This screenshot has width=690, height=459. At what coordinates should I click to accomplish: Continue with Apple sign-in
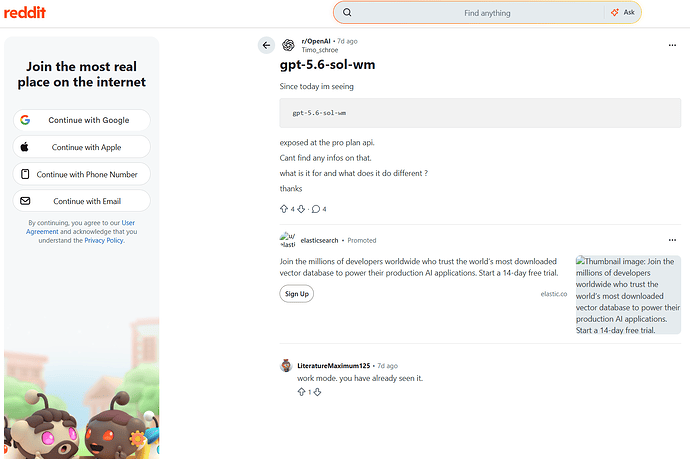81,147
